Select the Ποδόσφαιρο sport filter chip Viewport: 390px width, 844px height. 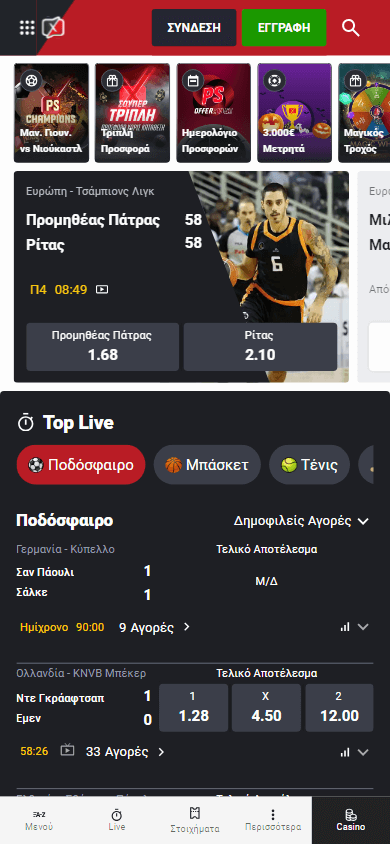click(x=81, y=465)
